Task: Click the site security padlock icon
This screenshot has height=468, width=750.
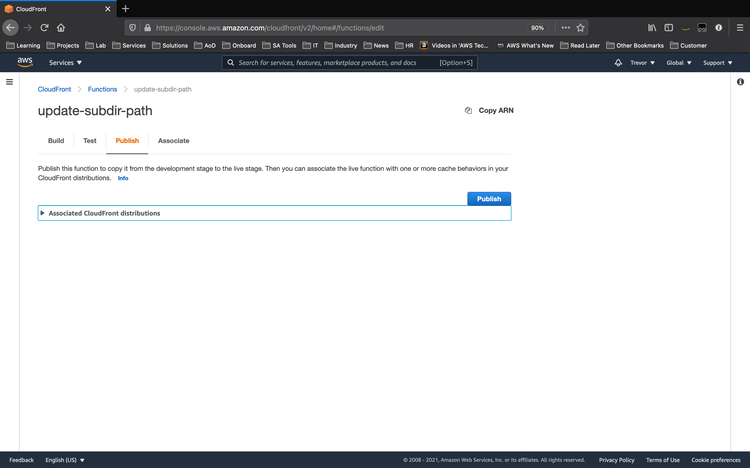Action: (147, 28)
